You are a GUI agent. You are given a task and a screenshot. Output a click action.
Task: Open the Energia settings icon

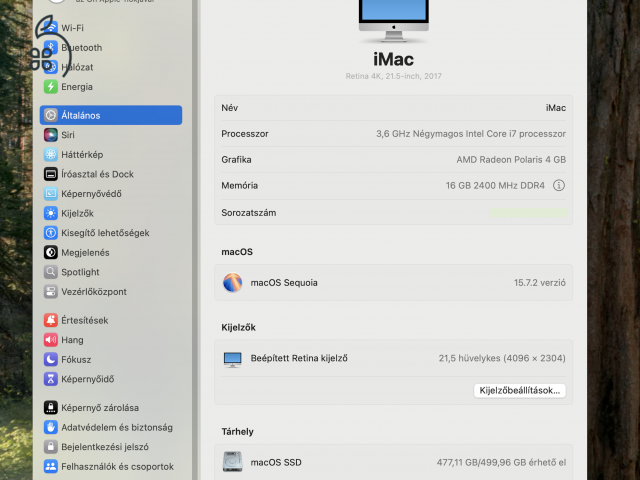click(51, 87)
